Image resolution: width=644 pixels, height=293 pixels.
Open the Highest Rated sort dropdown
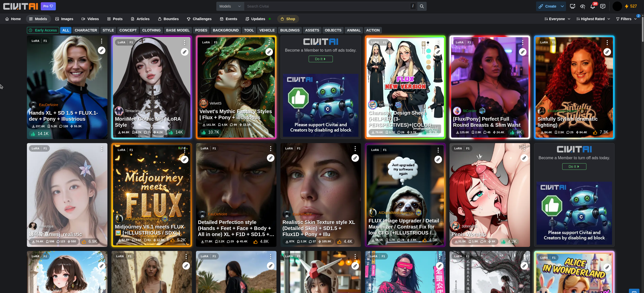593,19
